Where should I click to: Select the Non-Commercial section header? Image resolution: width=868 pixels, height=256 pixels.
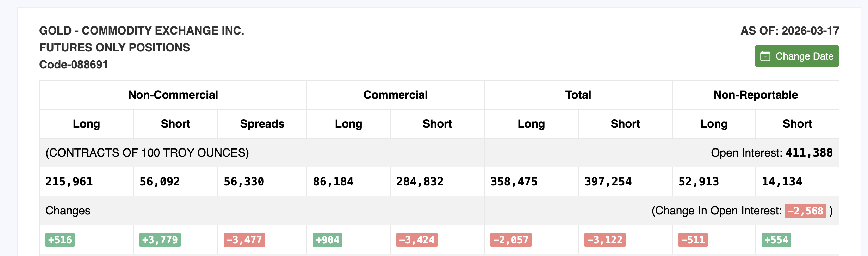(x=173, y=95)
